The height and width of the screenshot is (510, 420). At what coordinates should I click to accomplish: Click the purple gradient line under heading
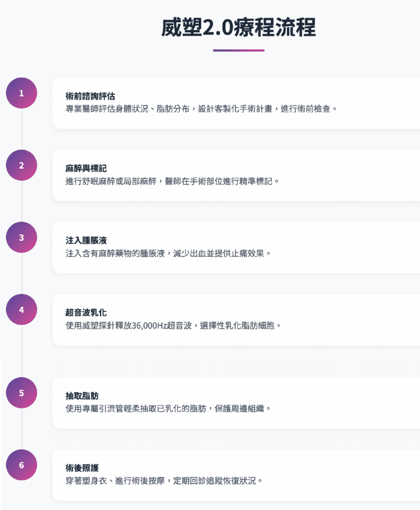[238, 50]
